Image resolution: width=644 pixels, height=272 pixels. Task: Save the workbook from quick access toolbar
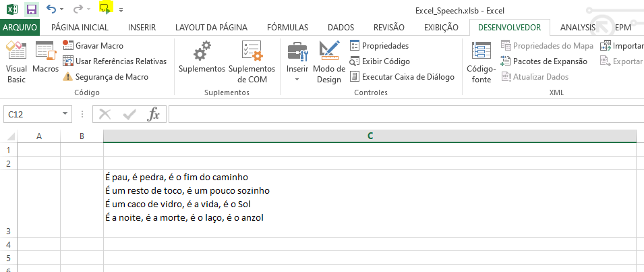click(31, 9)
